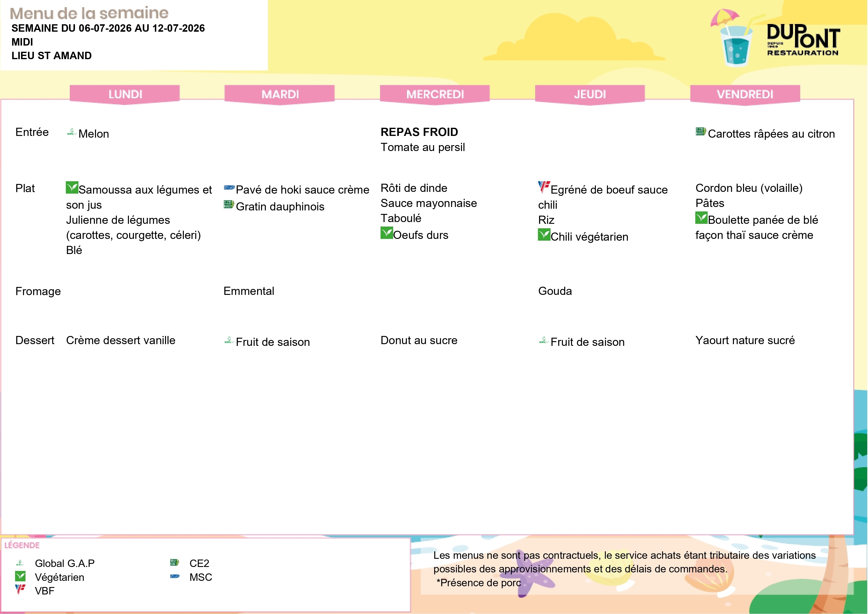
Task: Click the VBF icon in the legend
Action: click(20, 589)
